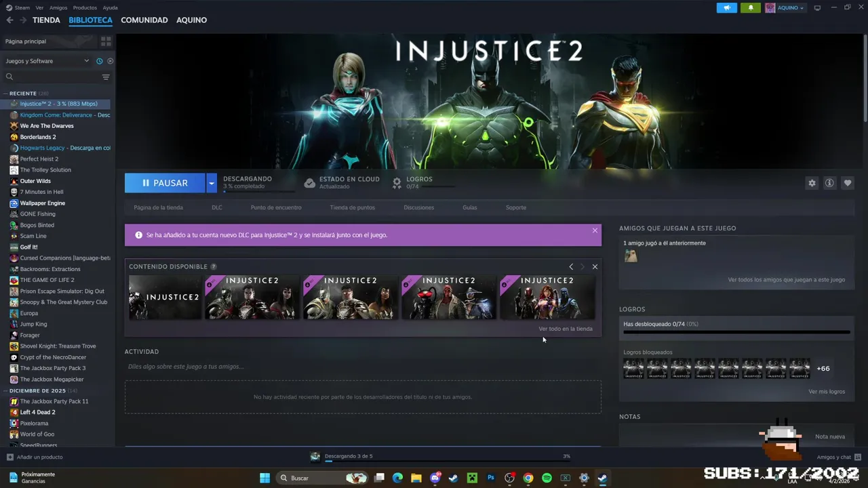Image resolution: width=868 pixels, height=488 pixels.
Task: Click Ver mis logros link
Action: (827, 392)
